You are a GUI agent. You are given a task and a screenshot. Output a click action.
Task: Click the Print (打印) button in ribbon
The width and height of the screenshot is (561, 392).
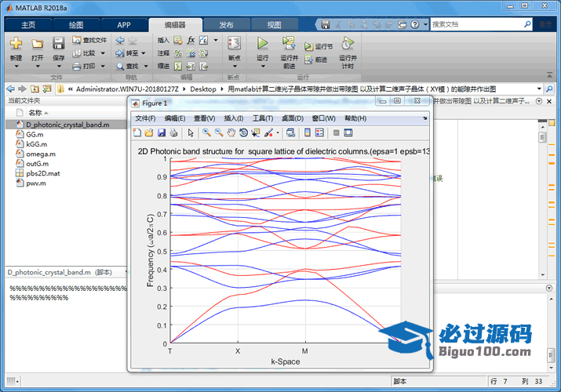pos(85,66)
